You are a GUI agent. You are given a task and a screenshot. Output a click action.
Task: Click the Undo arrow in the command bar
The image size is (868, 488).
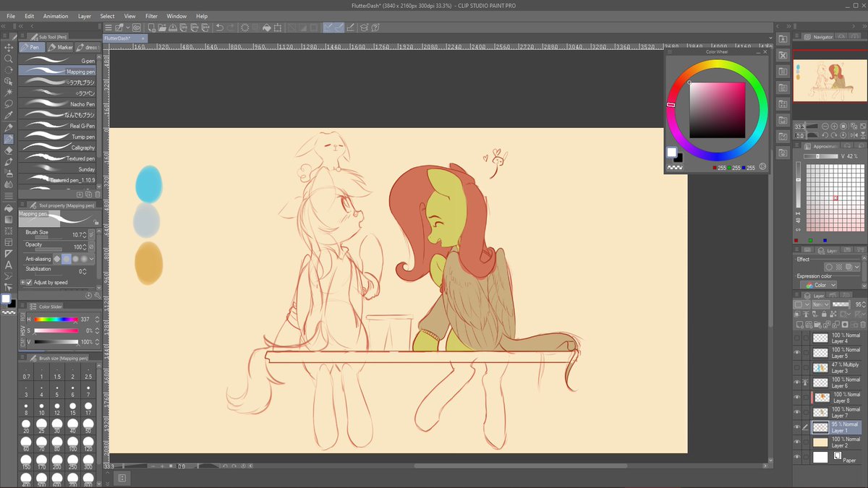click(218, 27)
